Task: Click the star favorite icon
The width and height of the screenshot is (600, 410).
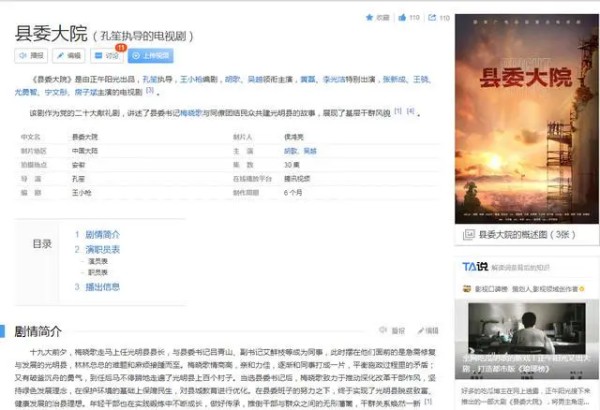Action: (369, 17)
